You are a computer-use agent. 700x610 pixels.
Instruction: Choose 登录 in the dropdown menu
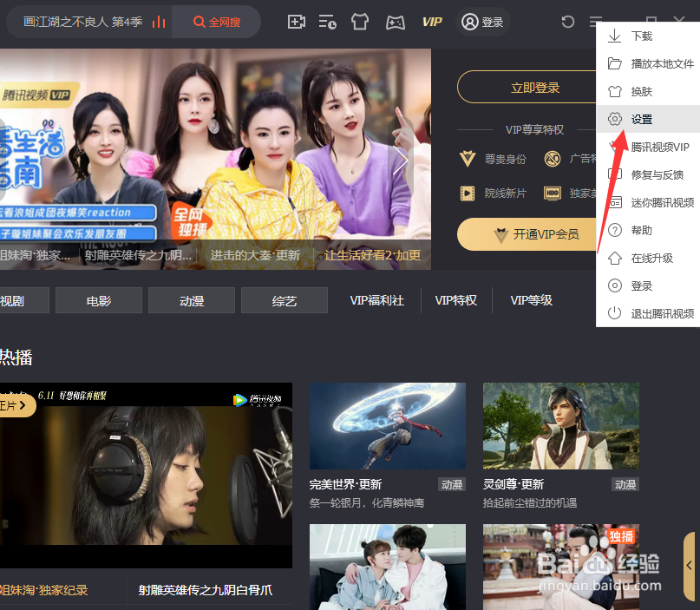(648, 285)
